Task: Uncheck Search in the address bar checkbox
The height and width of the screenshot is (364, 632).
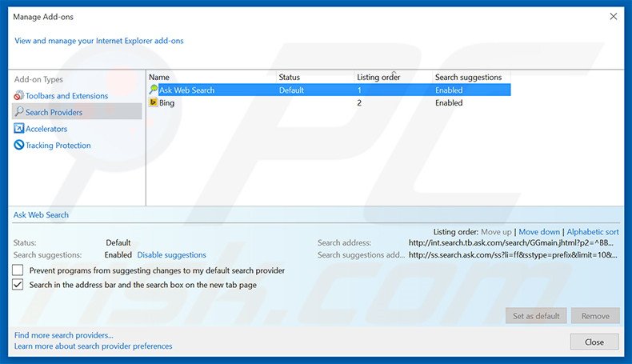Action: coord(18,285)
